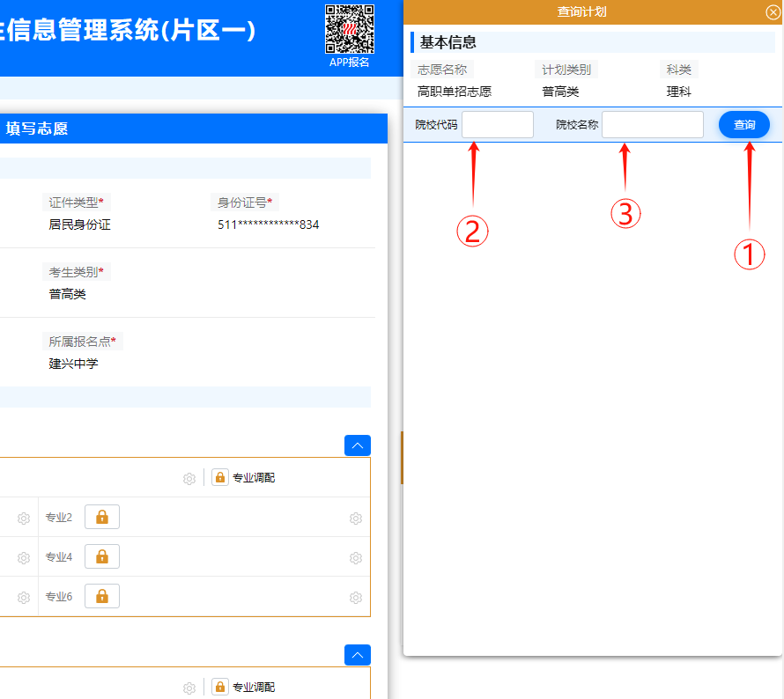Unlock the 专业调配 lock toggle in the header
784x699 pixels.
click(219, 478)
